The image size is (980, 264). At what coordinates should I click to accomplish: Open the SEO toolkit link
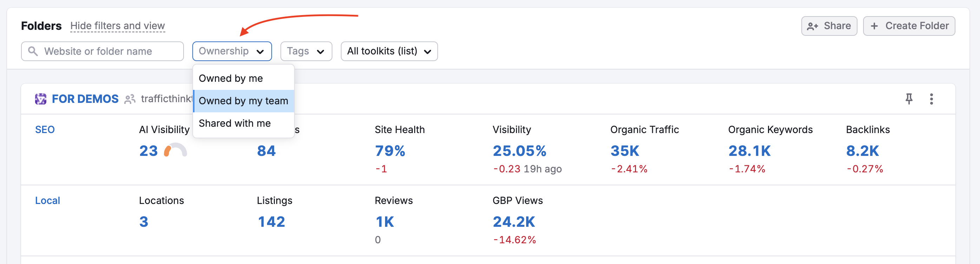45,130
